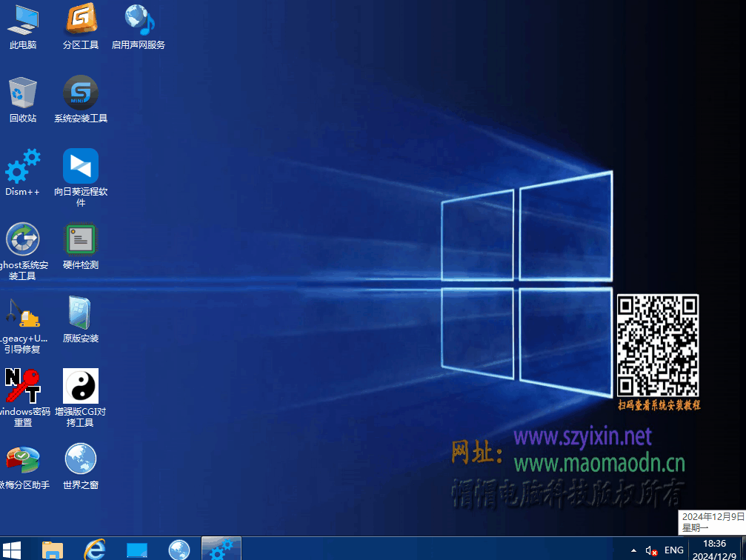
Task: Launch 增强版CGI对拷工具 yin-yang icon
Action: [81, 387]
